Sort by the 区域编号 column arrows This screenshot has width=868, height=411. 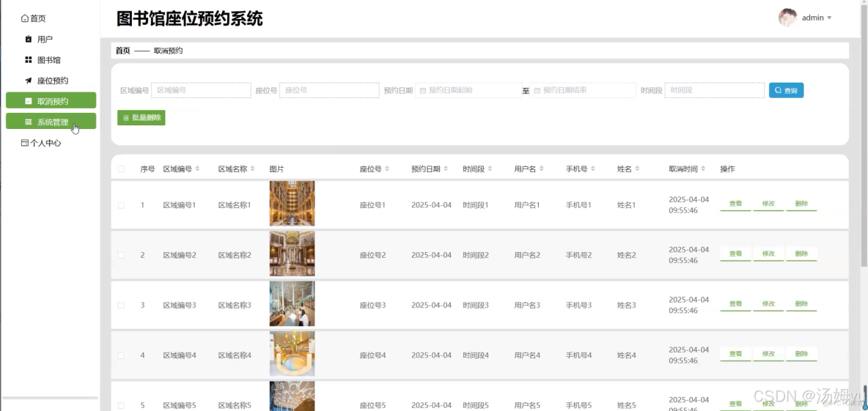tap(198, 169)
